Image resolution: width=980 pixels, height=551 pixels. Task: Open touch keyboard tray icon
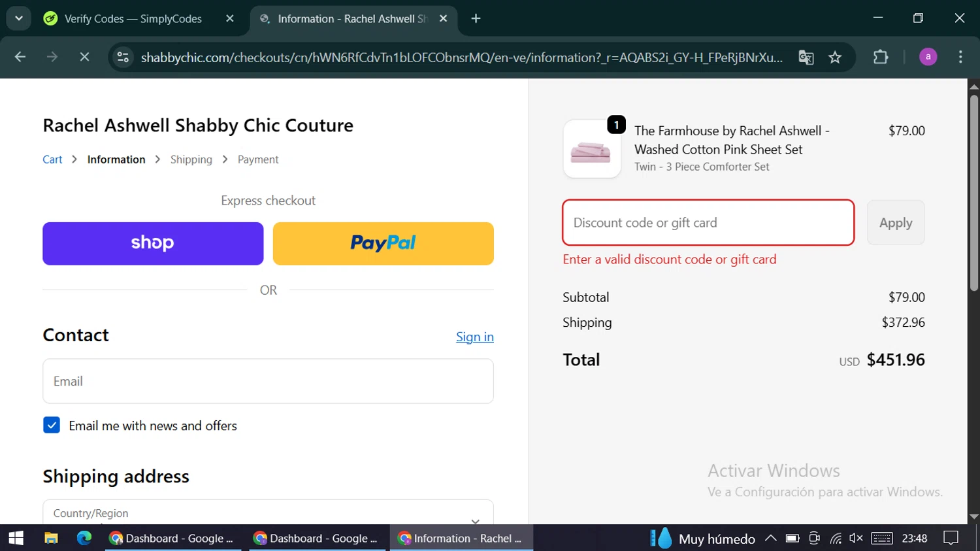(881, 538)
